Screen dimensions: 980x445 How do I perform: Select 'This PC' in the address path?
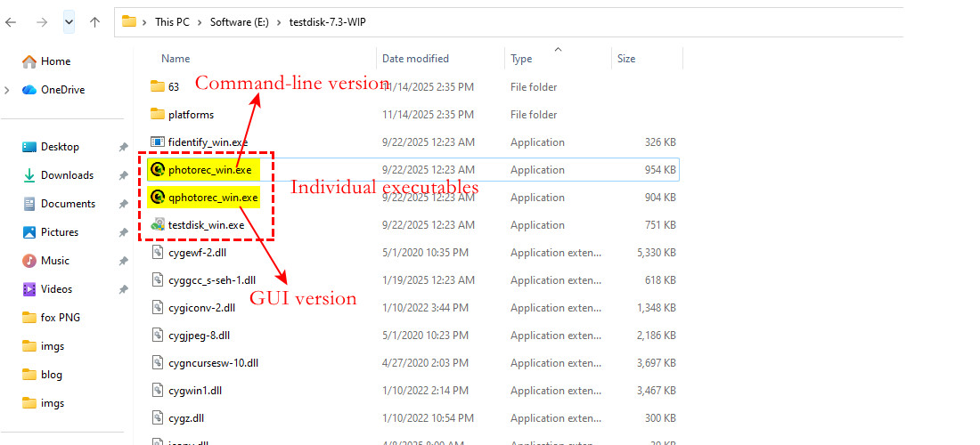172,22
